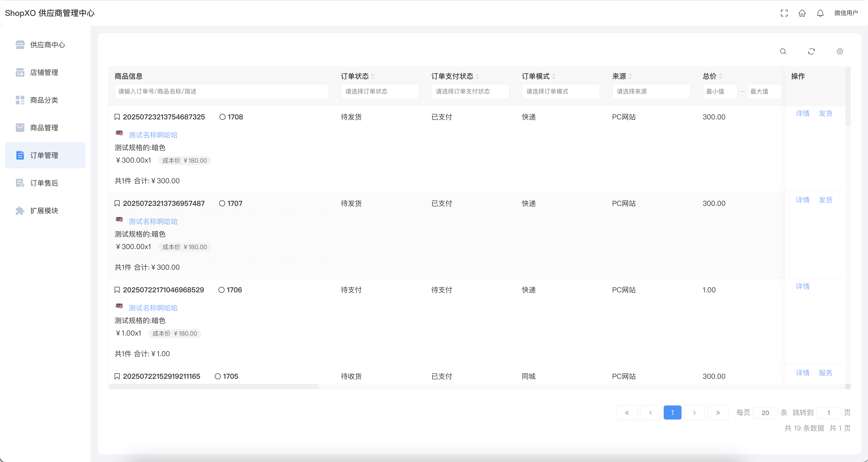Image resolution: width=868 pixels, height=462 pixels.
Task: Toggle sort arrows on 来源 column
Action: tap(630, 76)
